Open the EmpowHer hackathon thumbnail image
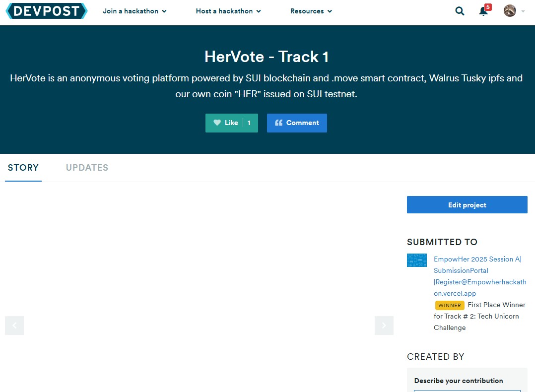 click(x=416, y=261)
